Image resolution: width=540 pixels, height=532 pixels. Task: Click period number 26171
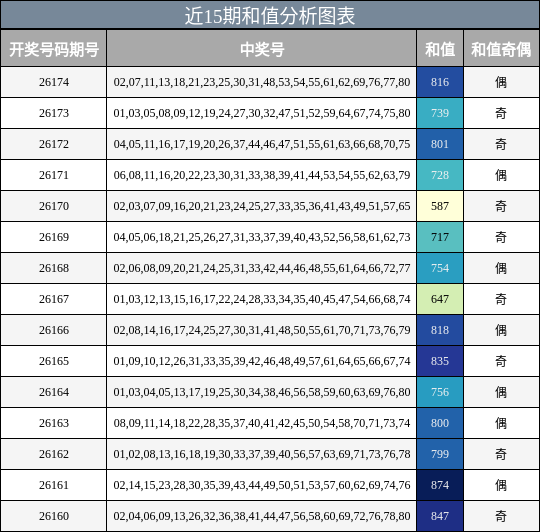coord(54,175)
